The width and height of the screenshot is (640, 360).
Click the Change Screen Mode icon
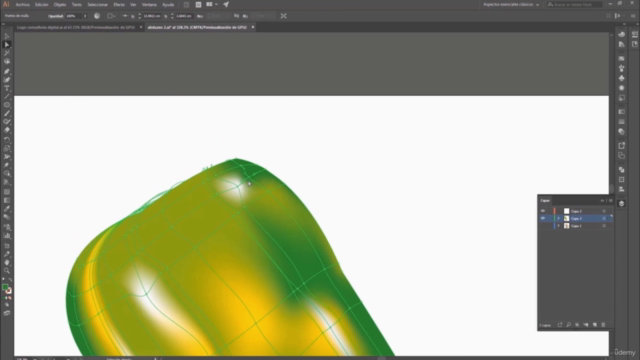click(7, 313)
